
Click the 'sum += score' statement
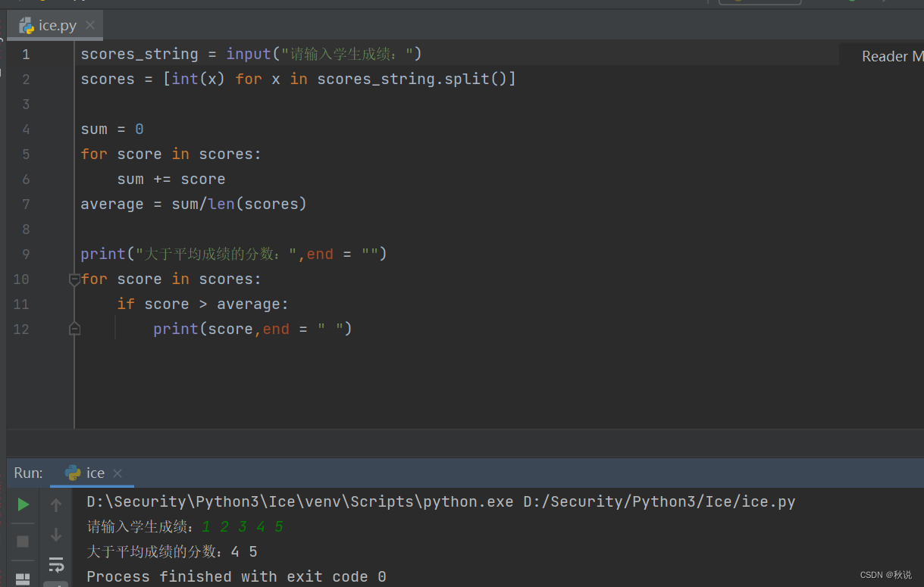[171, 180]
